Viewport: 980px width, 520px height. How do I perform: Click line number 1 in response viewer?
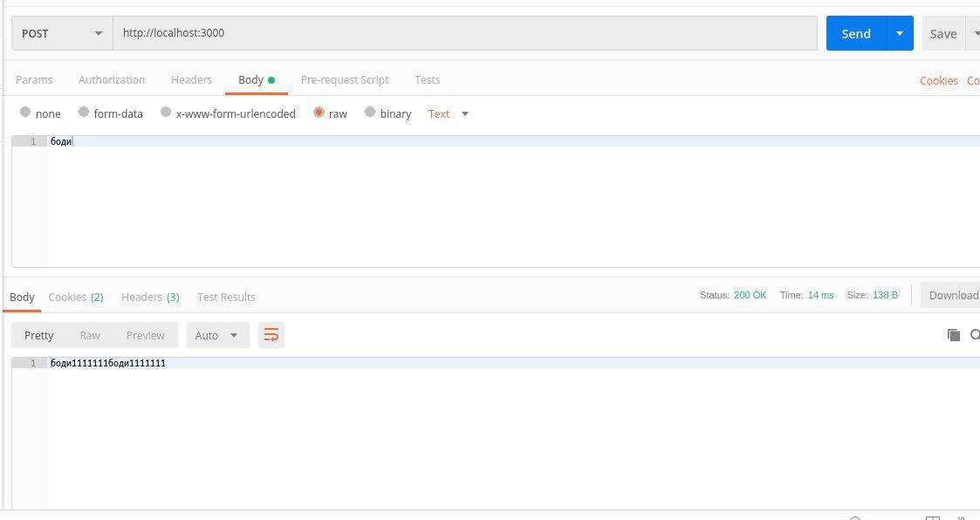33,363
